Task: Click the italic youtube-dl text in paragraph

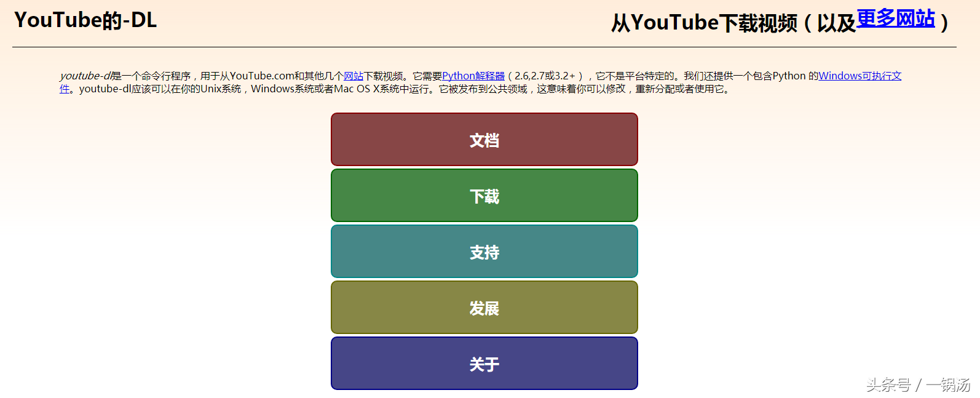Action: 85,76
